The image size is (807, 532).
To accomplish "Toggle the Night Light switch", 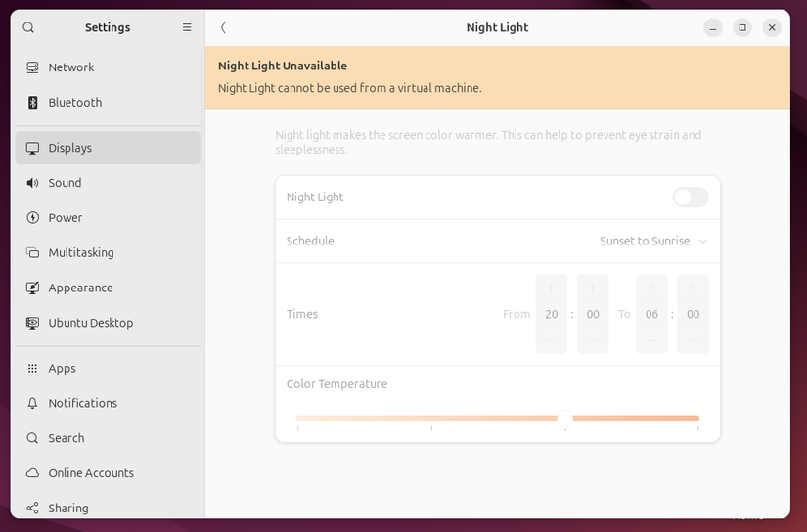I will [690, 198].
